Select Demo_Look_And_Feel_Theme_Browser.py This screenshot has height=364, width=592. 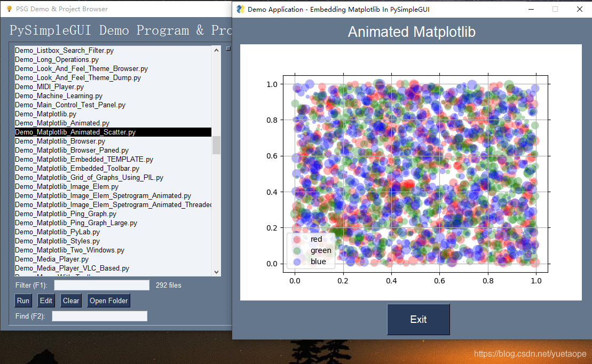pos(113,68)
